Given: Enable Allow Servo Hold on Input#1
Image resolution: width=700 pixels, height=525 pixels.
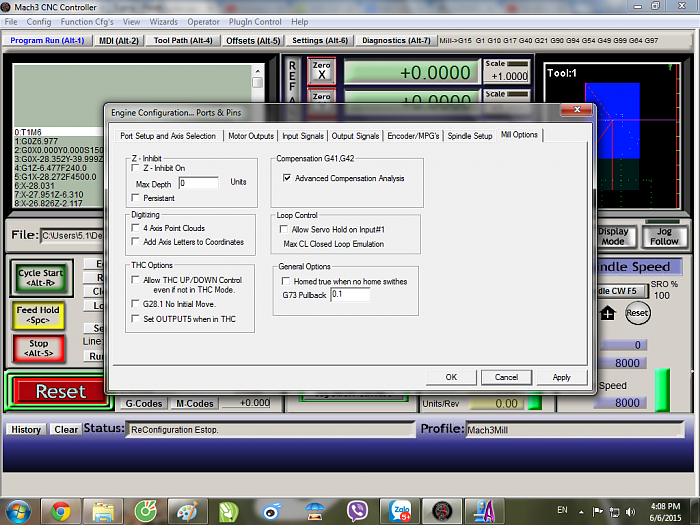Looking at the screenshot, I should coord(283,229).
